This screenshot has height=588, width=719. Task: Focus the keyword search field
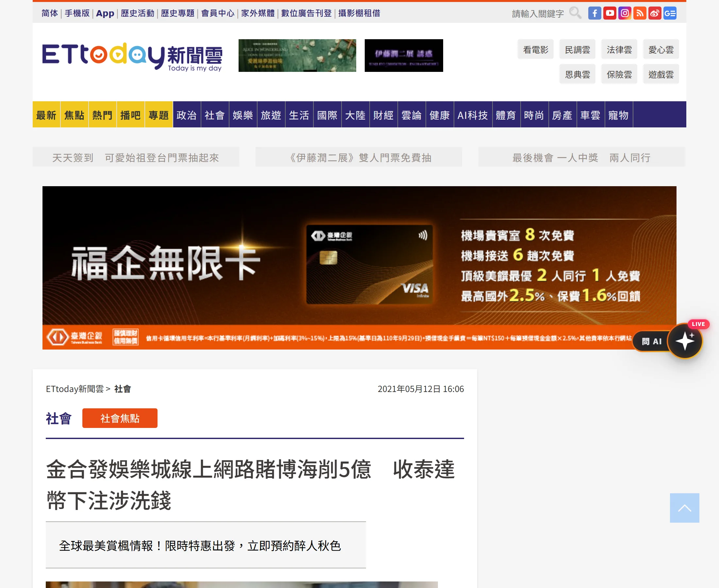click(538, 13)
